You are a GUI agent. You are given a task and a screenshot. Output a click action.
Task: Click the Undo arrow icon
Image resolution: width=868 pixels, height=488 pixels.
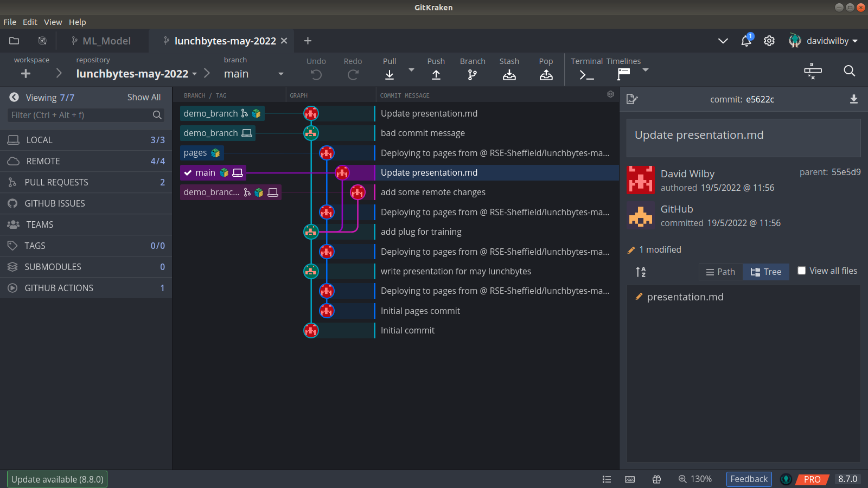coord(316,75)
